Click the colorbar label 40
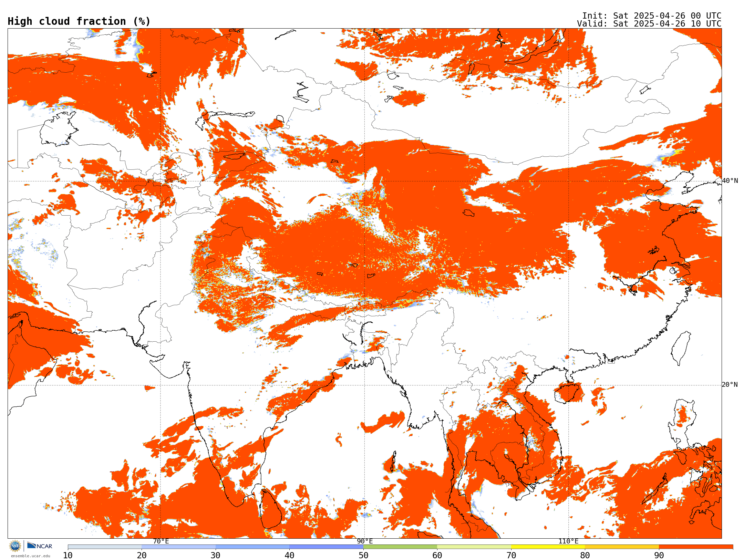The image size is (744, 560). click(x=289, y=555)
